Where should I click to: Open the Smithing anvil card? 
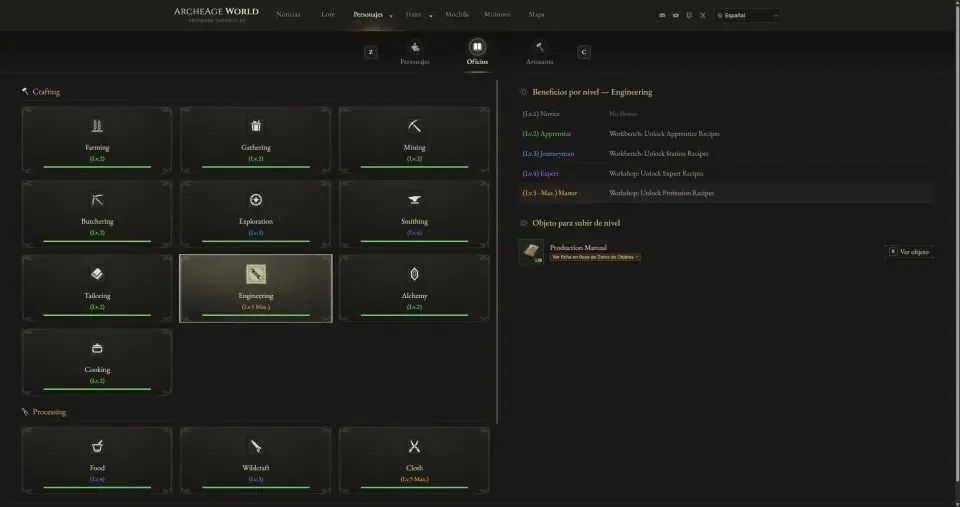414,214
